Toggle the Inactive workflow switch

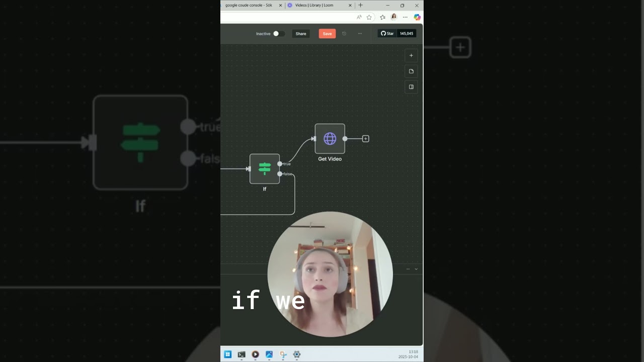click(279, 34)
